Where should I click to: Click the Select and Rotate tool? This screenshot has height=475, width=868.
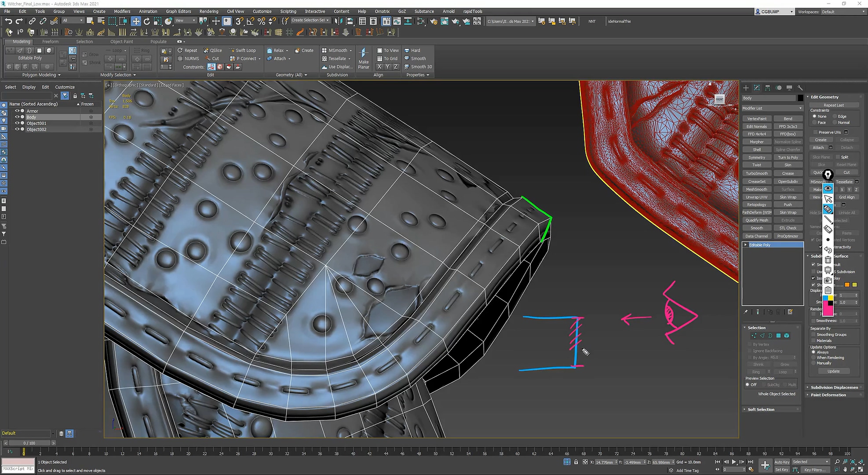pos(147,21)
